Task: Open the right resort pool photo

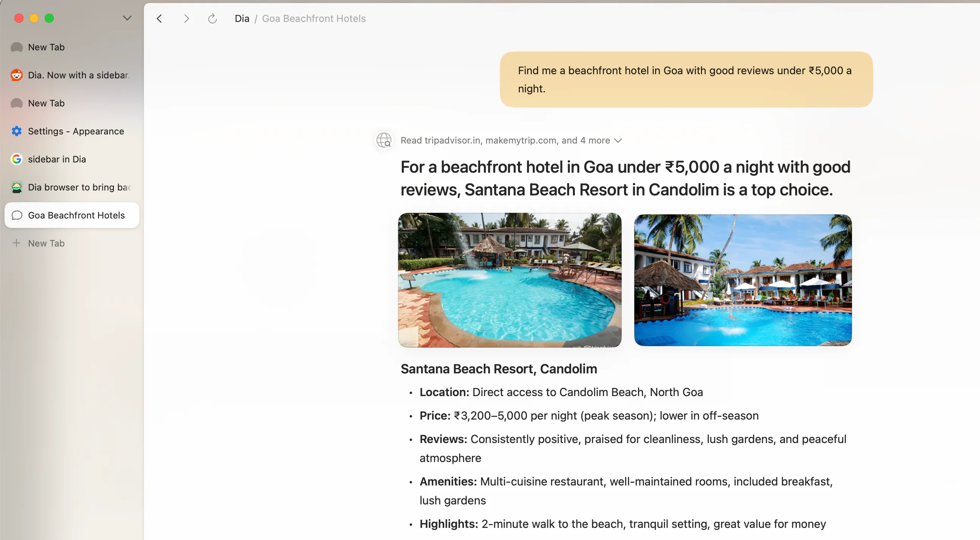Action: point(743,280)
